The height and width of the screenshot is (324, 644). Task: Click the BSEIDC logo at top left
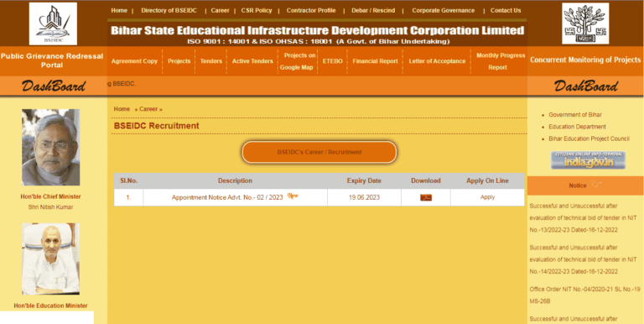(x=53, y=24)
